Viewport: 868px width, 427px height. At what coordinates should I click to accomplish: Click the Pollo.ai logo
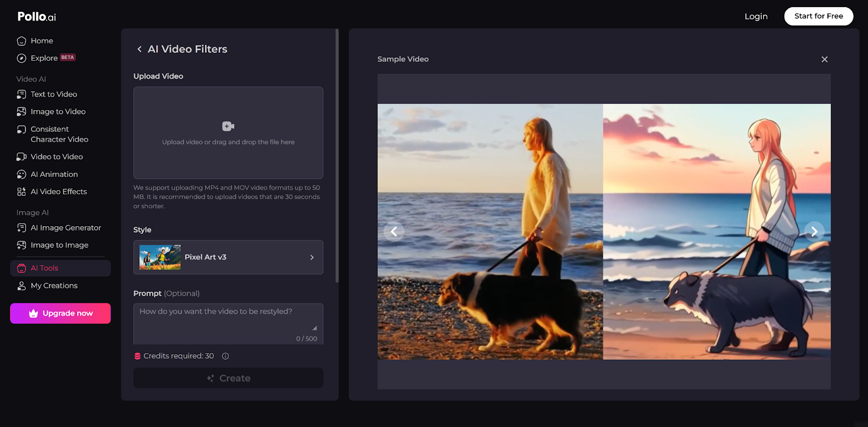(36, 16)
